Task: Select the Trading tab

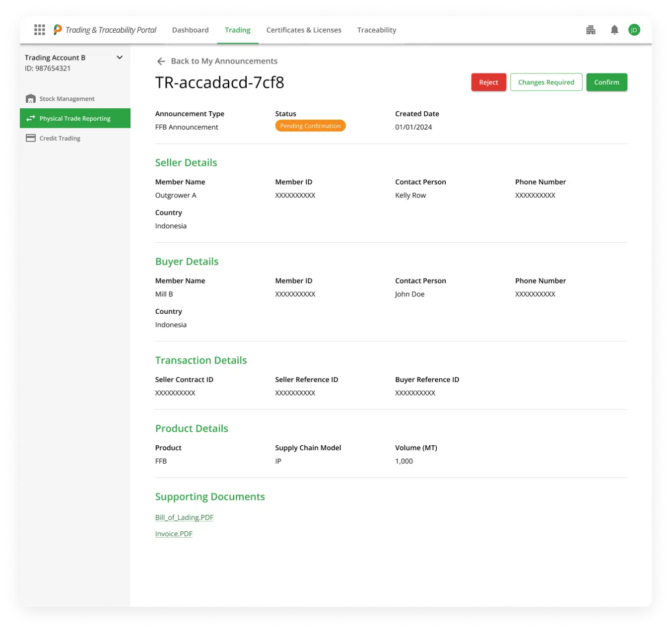Action: pos(237,30)
